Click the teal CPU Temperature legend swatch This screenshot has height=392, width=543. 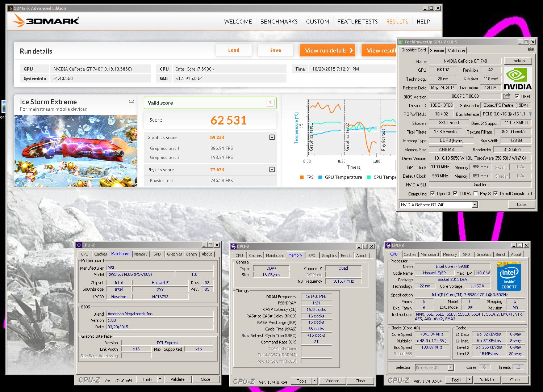point(369,177)
